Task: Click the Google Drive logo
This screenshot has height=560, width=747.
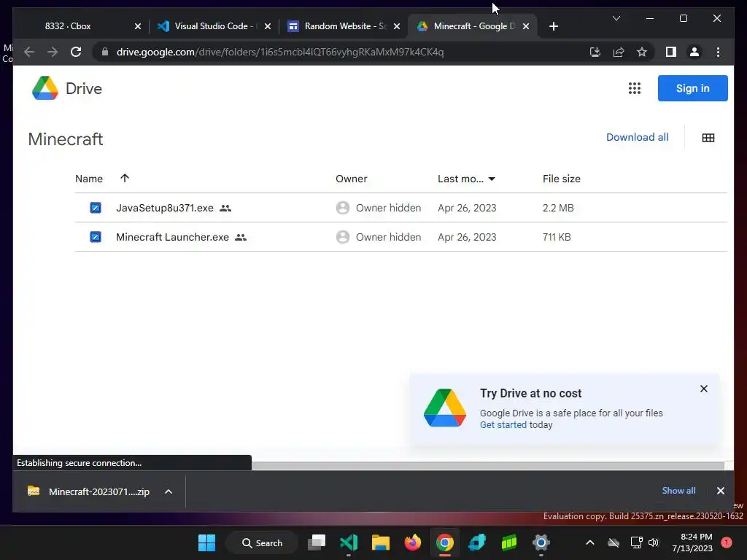Action: (x=44, y=88)
